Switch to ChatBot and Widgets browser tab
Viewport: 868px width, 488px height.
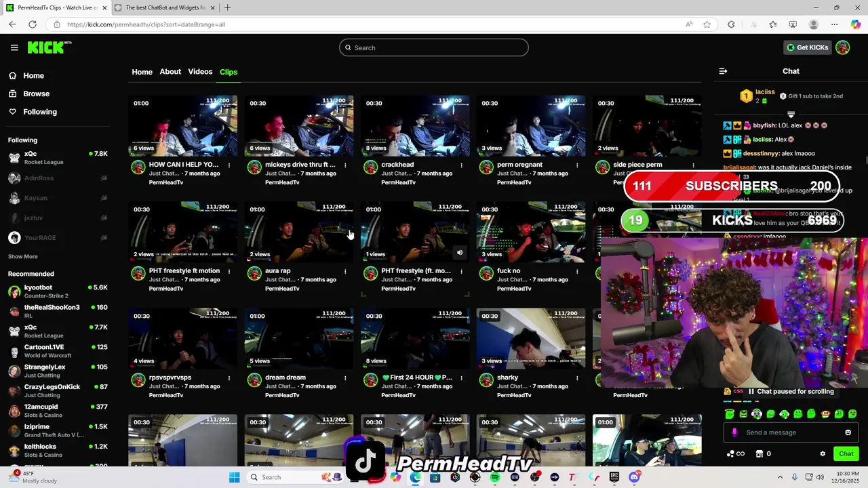click(165, 7)
